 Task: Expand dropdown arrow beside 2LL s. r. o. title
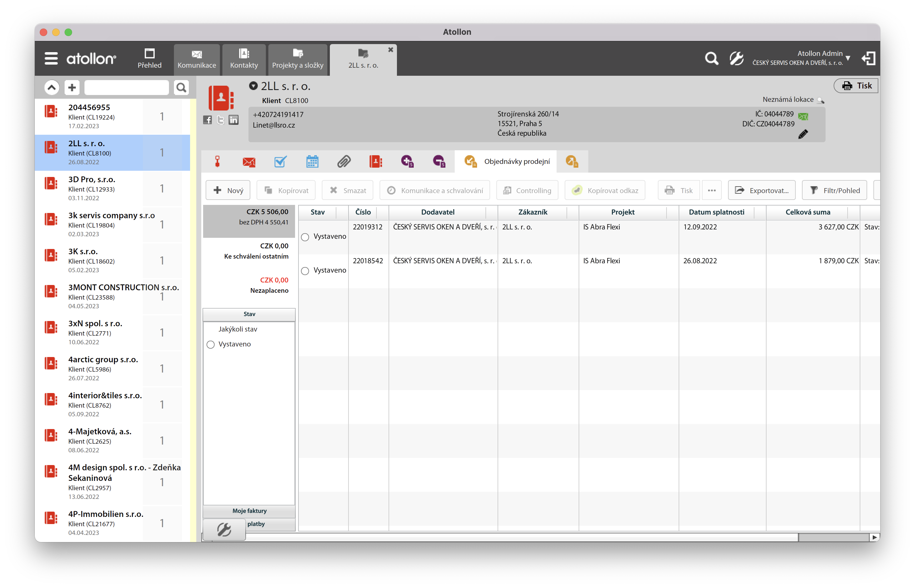253,86
